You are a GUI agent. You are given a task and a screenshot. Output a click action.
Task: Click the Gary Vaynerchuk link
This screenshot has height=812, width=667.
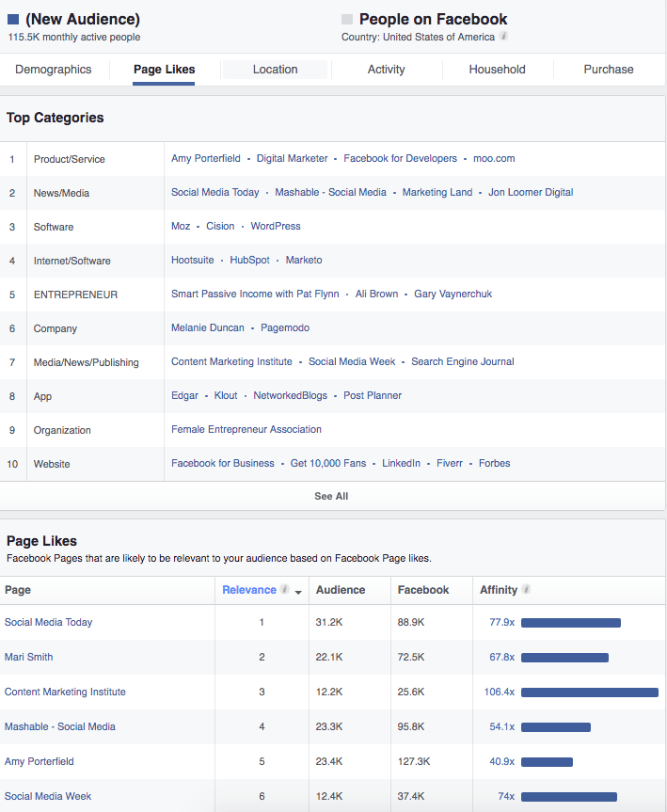(x=453, y=295)
